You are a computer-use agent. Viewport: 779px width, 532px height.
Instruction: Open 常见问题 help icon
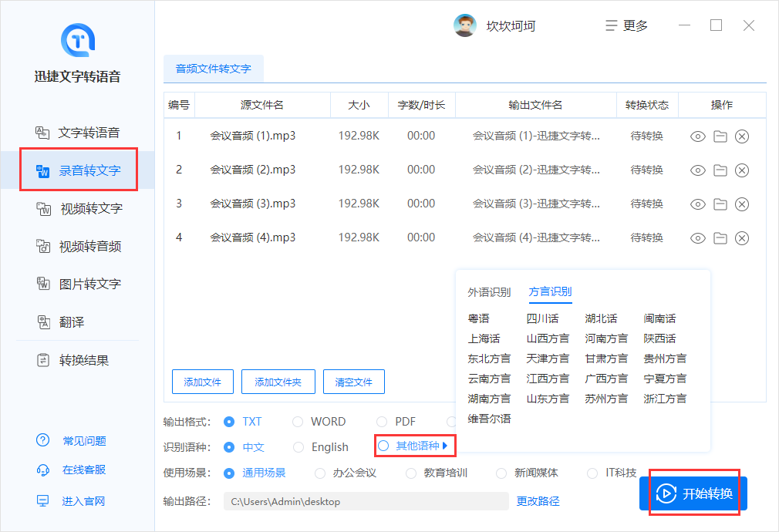(x=43, y=441)
